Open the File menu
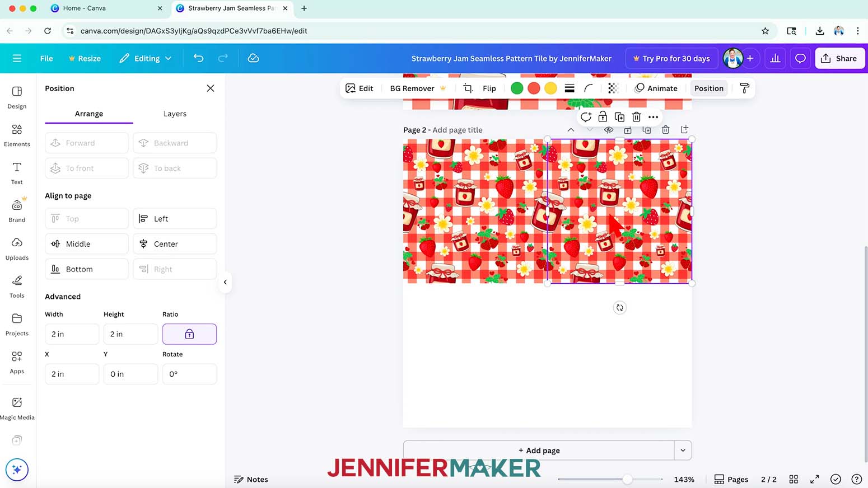This screenshot has width=868, height=488. tap(46, 58)
